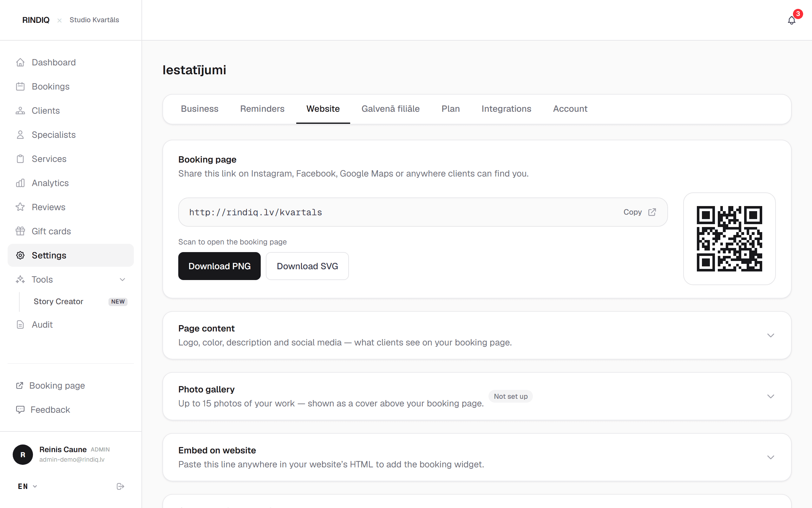The width and height of the screenshot is (812, 508).
Task: Click the Not set up badge
Action: click(x=510, y=397)
